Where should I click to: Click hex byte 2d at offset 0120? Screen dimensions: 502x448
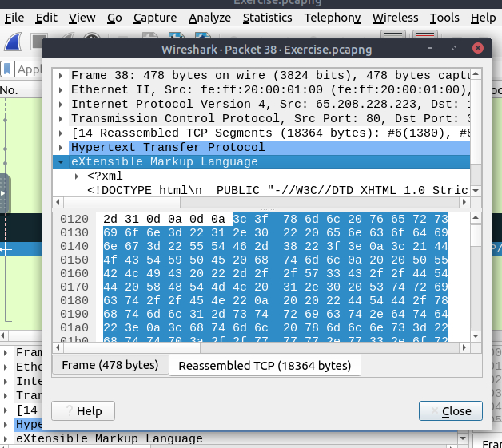[x=110, y=220]
